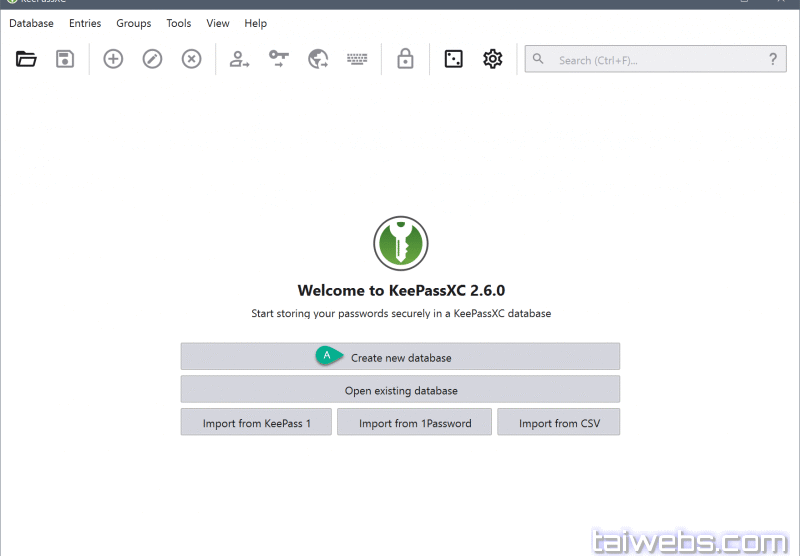Click Import from CSV button
800x556 pixels.
(559, 422)
